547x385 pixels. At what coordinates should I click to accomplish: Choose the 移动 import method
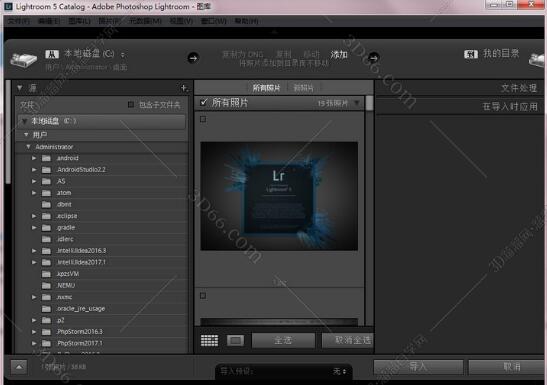coord(311,55)
